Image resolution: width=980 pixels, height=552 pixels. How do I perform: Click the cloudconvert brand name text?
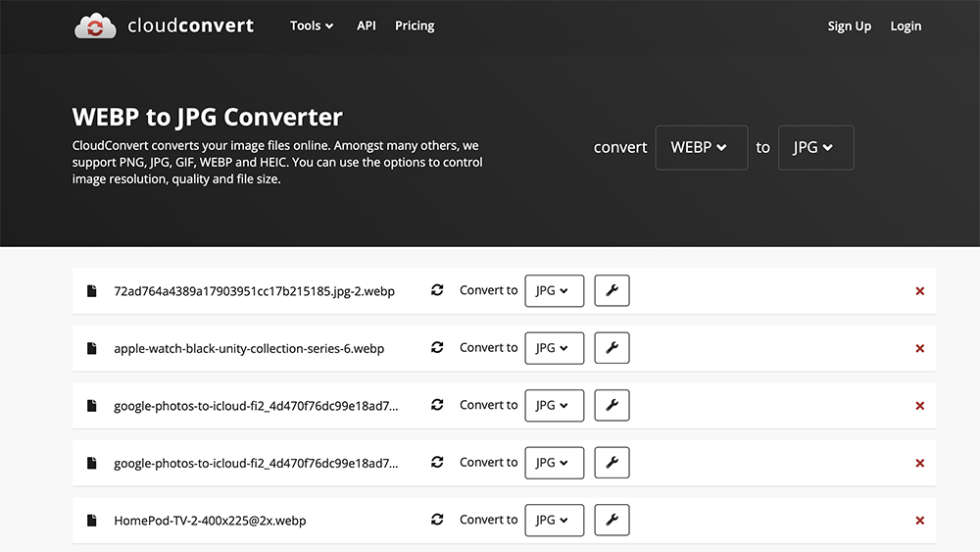coord(191,25)
